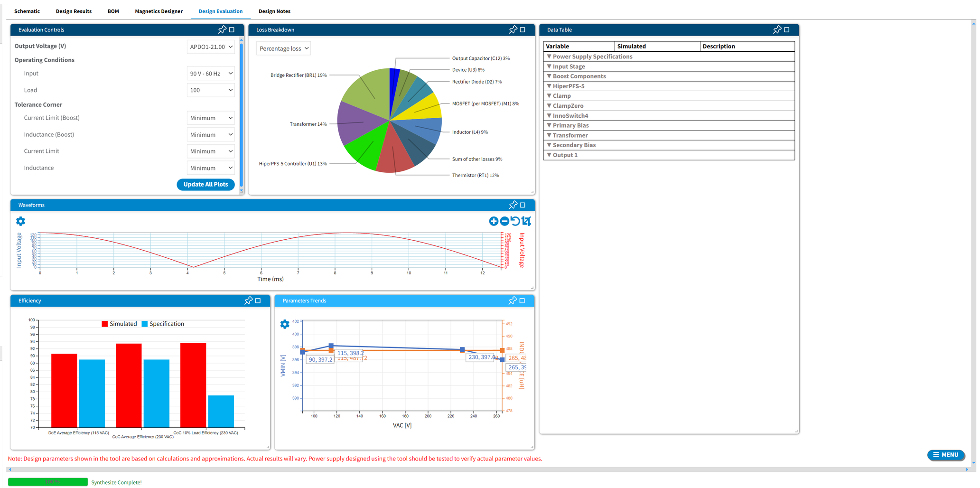This screenshot has width=980, height=488.
Task: Open Parameters Trends settings gear
Action: click(285, 324)
